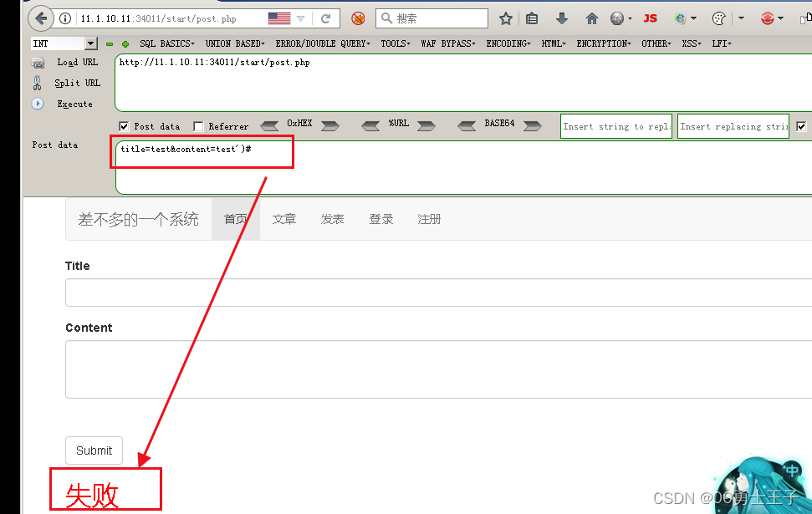Open dropdown arrow next to red globe icon
Viewport: 812px width, 514px height.
[780, 18]
